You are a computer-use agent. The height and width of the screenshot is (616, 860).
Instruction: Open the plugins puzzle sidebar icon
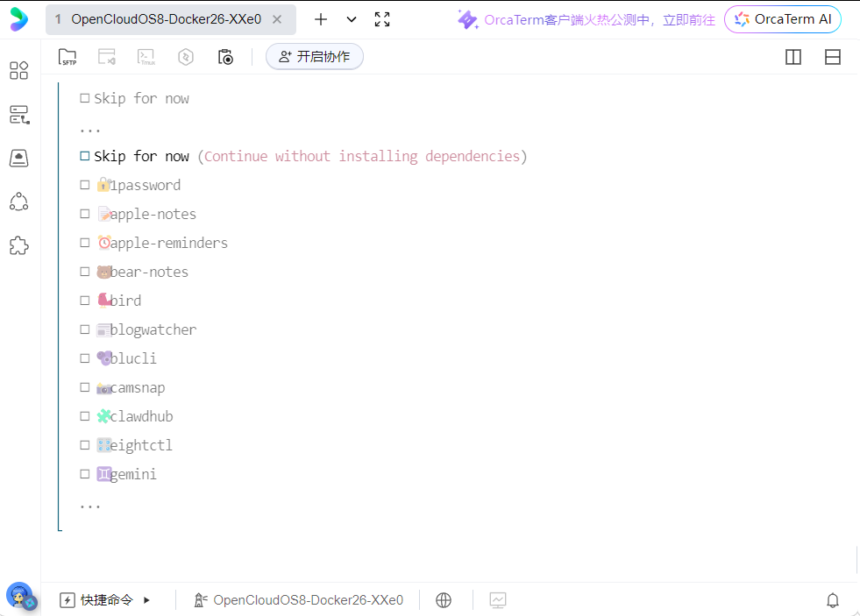click(x=18, y=245)
